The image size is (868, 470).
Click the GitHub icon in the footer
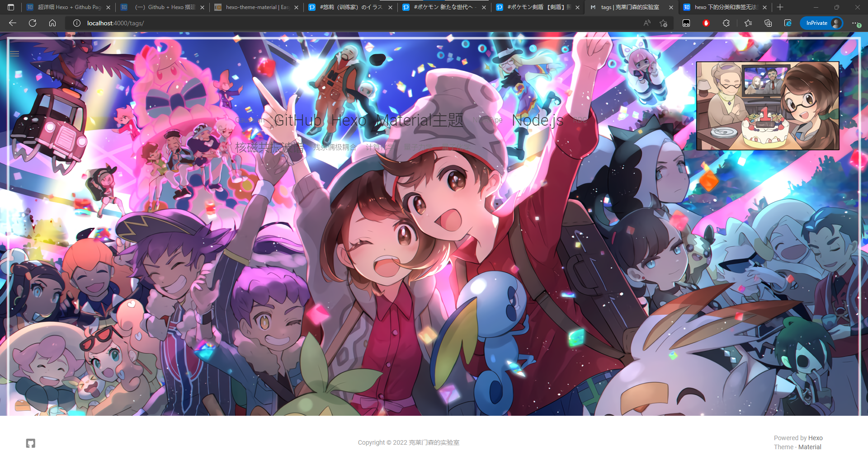[x=31, y=443]
